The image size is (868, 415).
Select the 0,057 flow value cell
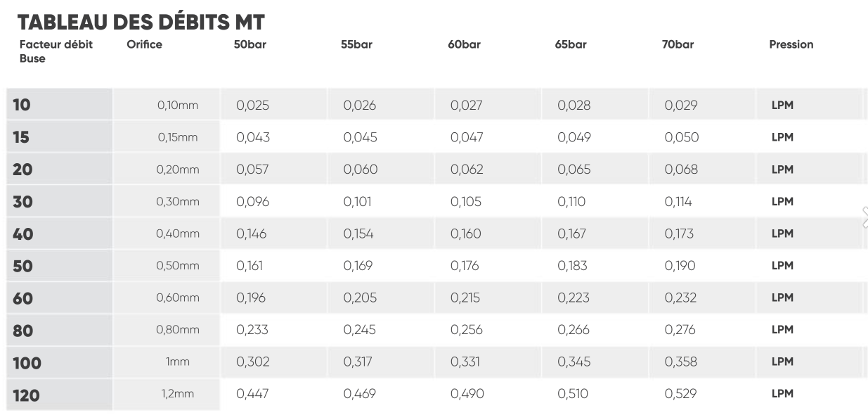tap(252, 170)
